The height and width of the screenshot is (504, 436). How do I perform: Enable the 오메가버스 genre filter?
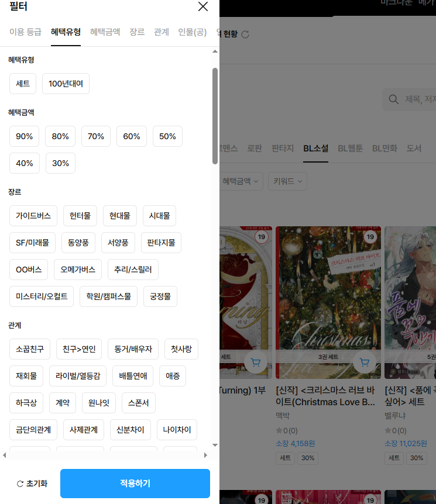click(x=78, y=270)
